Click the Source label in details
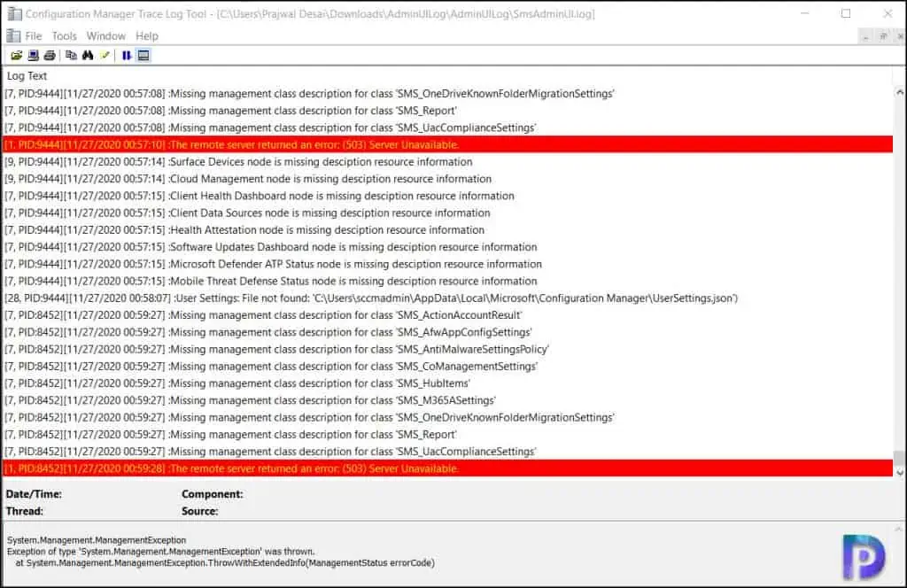The image size is (907, 588). tap(199, 511)
